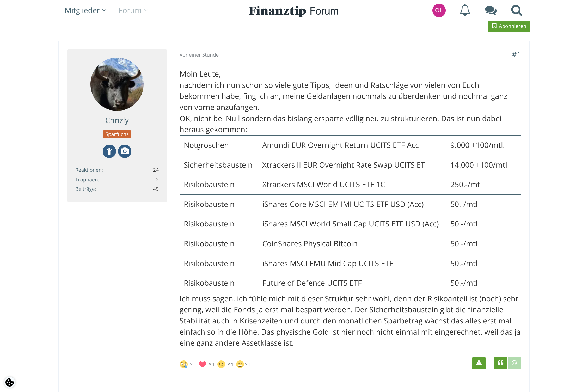This screenshot has width=588, height=392.
Task: Click the 'Moin Leute,' greeting line
Action: 200,74
